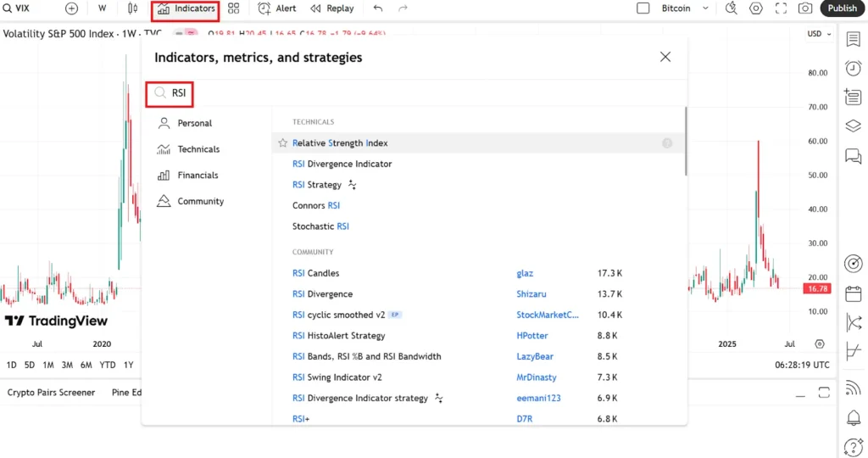This screenshot has height=458, width=868.
Task: Set range to YTD
Action: point(108,365)
